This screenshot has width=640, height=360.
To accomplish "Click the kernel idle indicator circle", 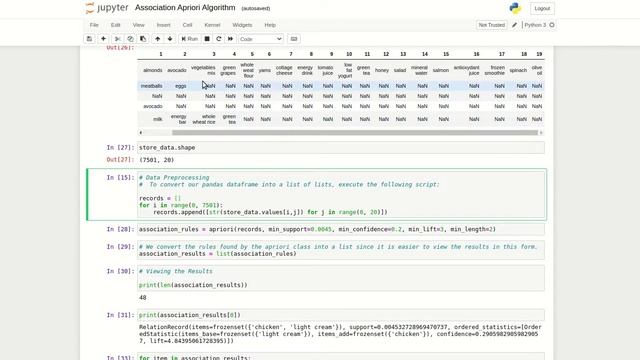I will click(552, 25).
